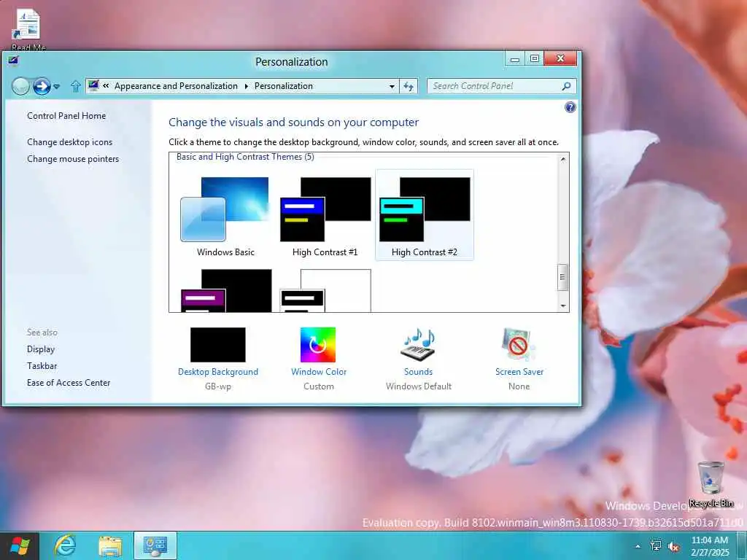Open Desktop Background black preview icon

click(x=217, y=345)
